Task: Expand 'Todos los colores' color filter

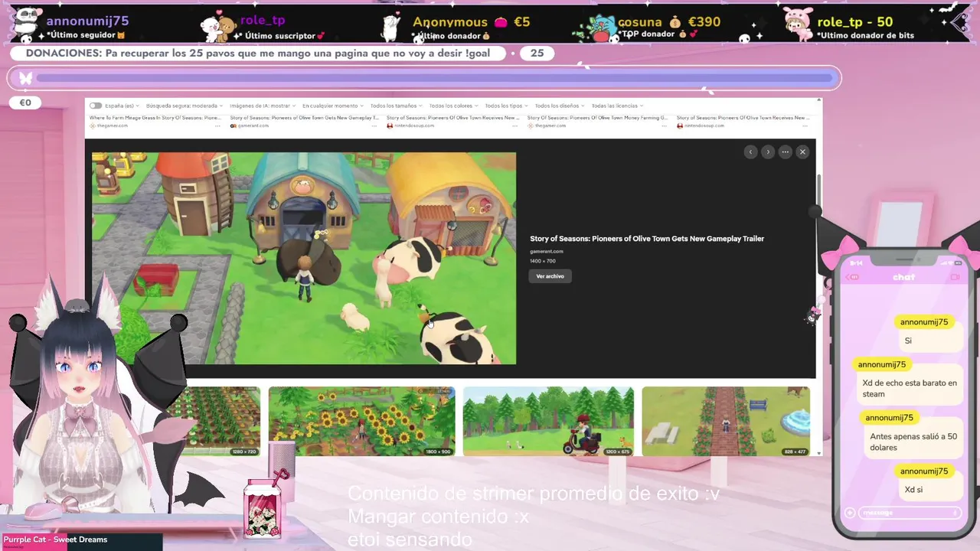Action: (453, 106)
